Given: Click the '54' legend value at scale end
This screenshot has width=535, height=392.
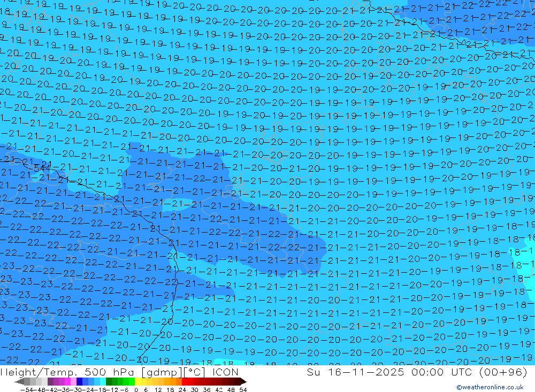Looking at the screenshot, I should [x=243, y=390].
